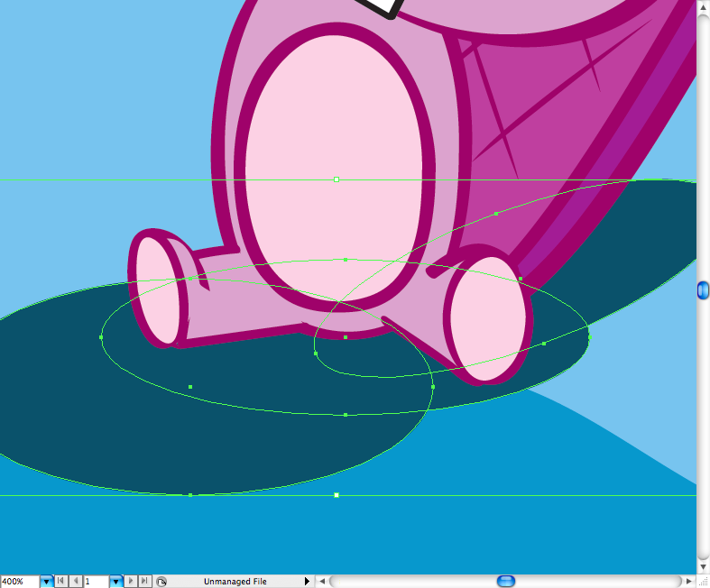Open the artboard number dropdown
This screenshot has height=588, width=710.
116,582
